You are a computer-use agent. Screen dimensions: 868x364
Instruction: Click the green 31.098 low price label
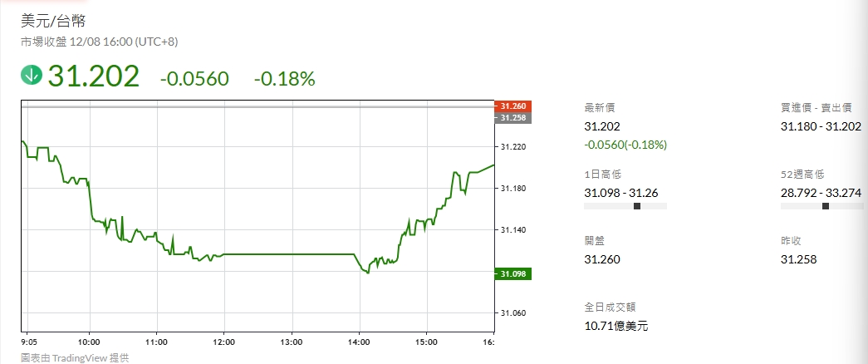point(512,273)
